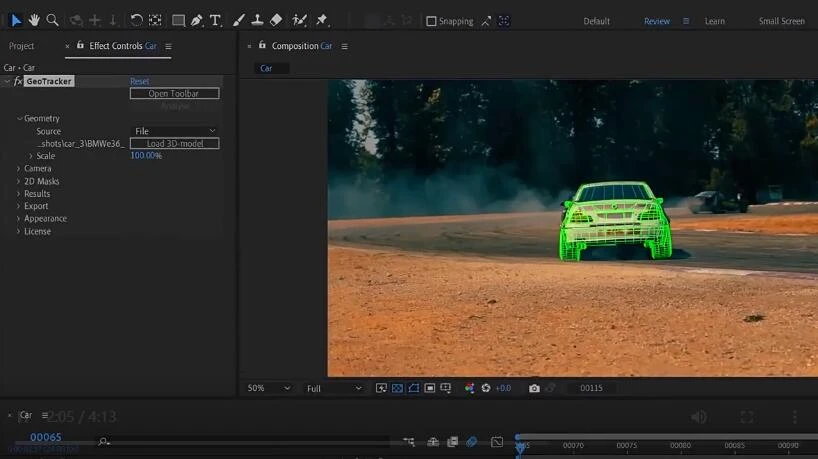Toggle the GeoTracker fx effect switch
Image resolution: width=818 pixels, height=459 pixels.
[x=18, y=81]
